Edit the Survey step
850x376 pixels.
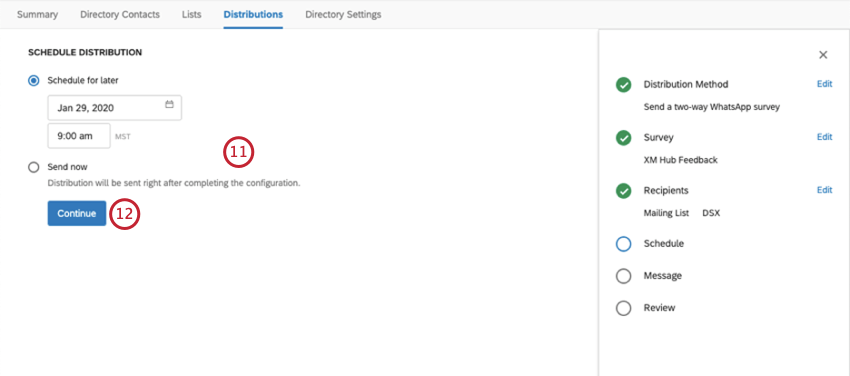click(825, 137)
